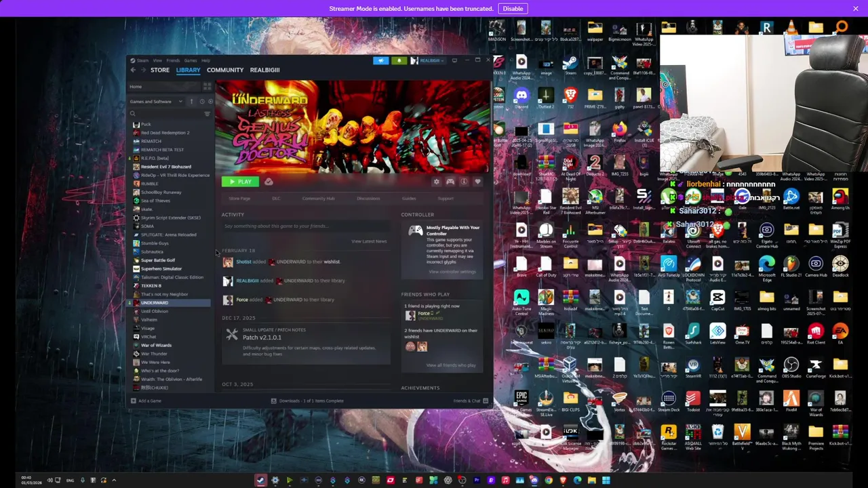This screenshot has width=868, height=488.
Task: Open the Community Hub link
Action: coord(318,199)
